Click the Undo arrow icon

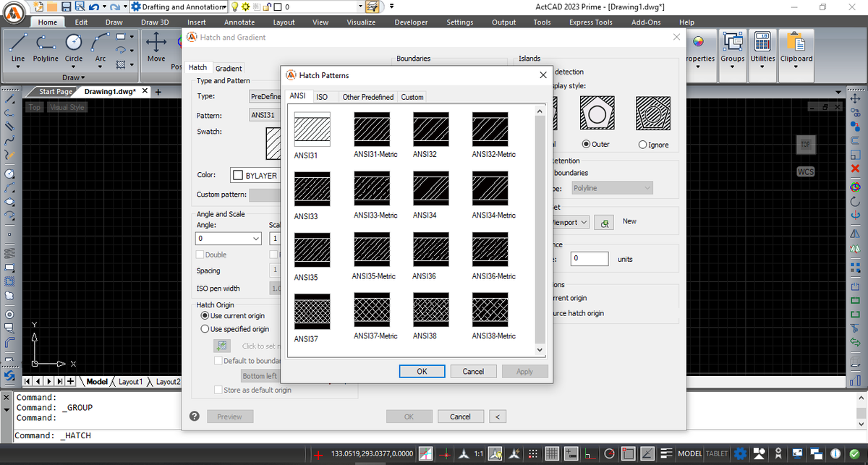[93, 7]
